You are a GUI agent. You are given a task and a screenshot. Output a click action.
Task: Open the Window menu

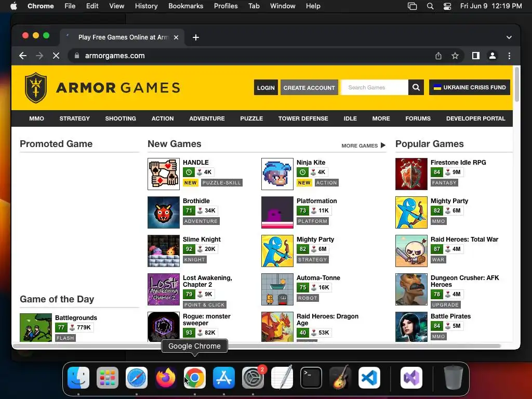coord(283,6)
